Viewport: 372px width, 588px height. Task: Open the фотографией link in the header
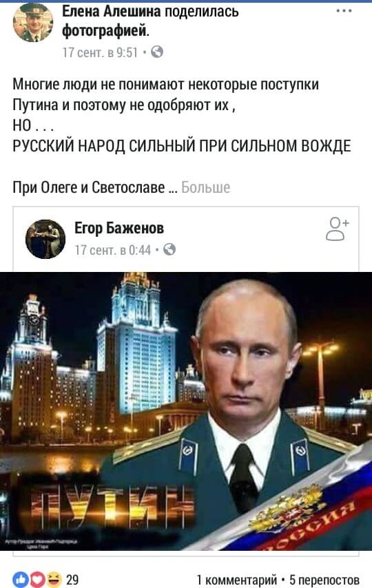(105, 31)
